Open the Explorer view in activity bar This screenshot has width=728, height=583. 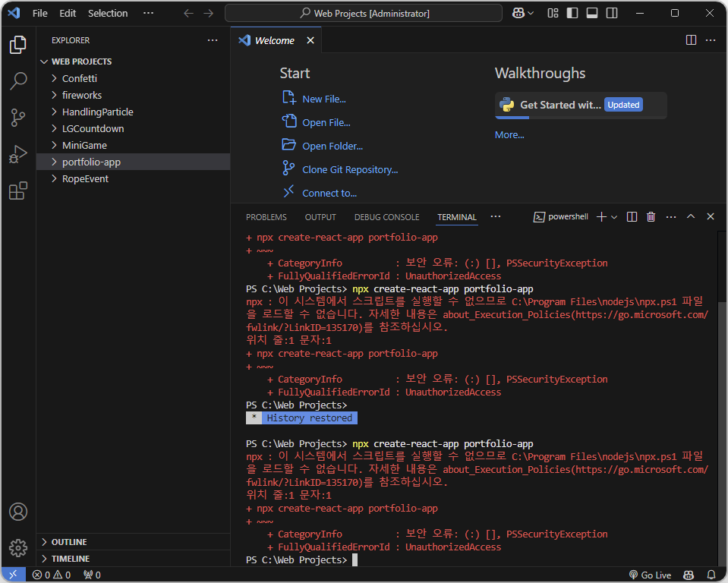tap(18, 45)
